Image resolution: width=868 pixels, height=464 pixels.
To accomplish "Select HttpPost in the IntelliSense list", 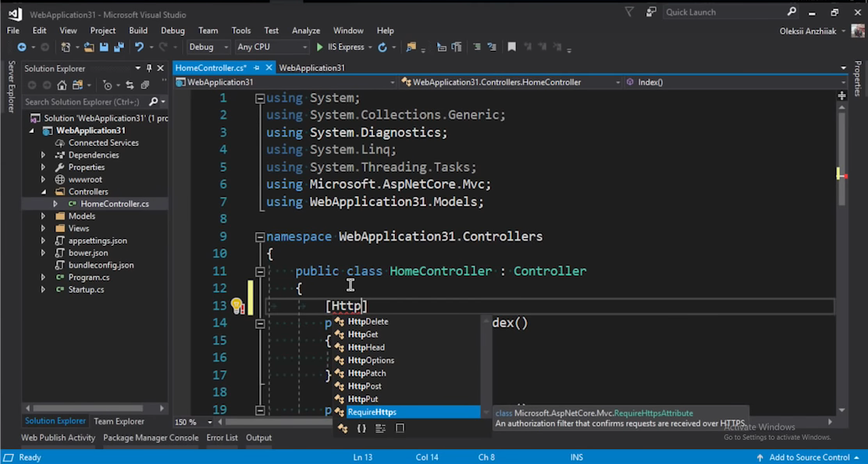I will pyautogui.click(x=365, y=386).
